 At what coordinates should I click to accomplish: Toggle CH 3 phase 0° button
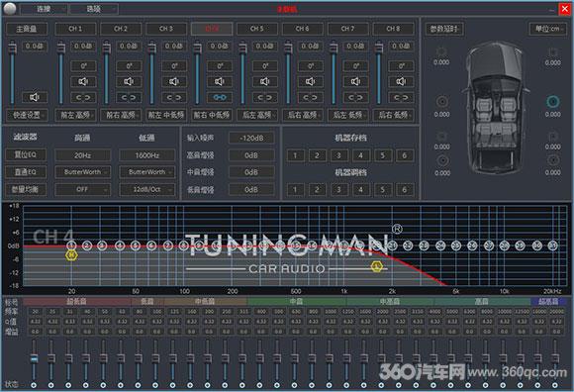174,66
